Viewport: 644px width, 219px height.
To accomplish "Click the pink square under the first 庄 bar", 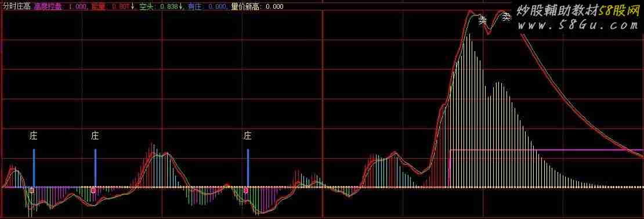I will click(x=32, y=190).
